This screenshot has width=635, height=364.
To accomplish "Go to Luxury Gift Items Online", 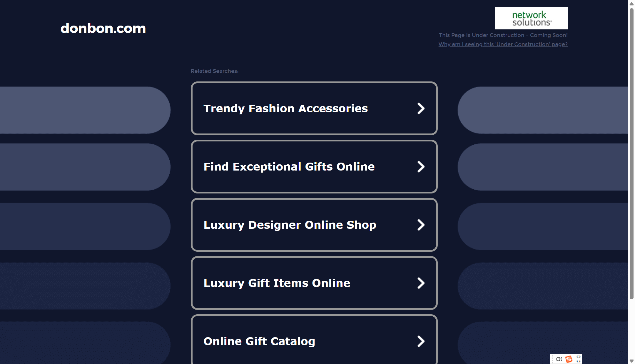I will tap(314, 283).
